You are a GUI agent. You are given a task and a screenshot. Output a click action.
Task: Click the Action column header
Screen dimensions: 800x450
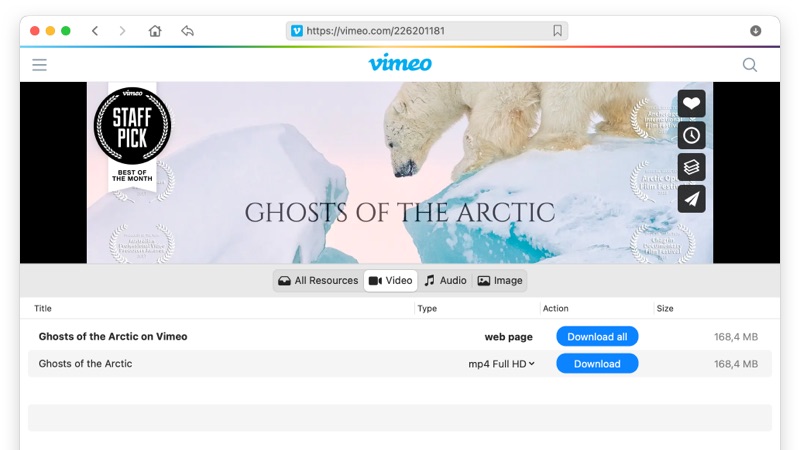[556, 308]
